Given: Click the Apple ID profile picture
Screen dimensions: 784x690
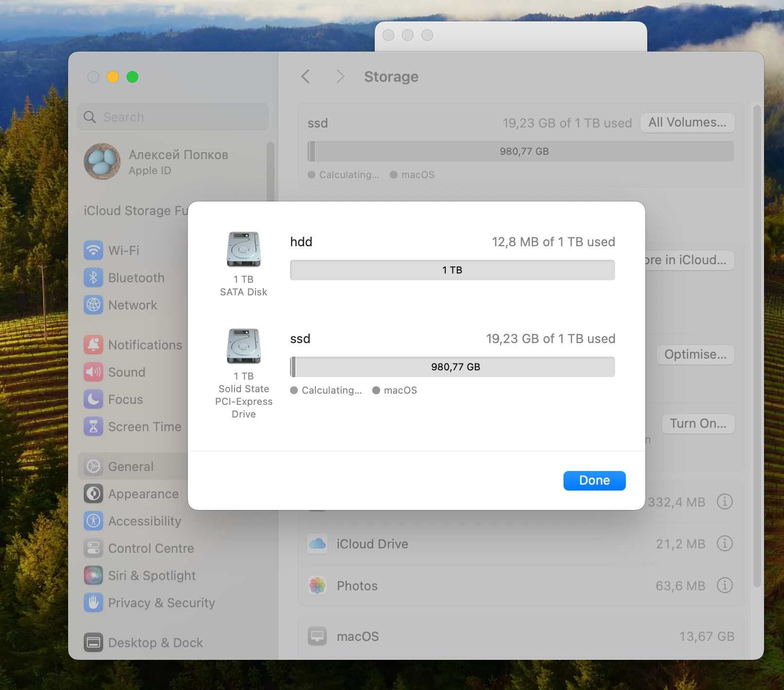Looking at the screenshot, I should pyautogui.click(x=102, y=162).
